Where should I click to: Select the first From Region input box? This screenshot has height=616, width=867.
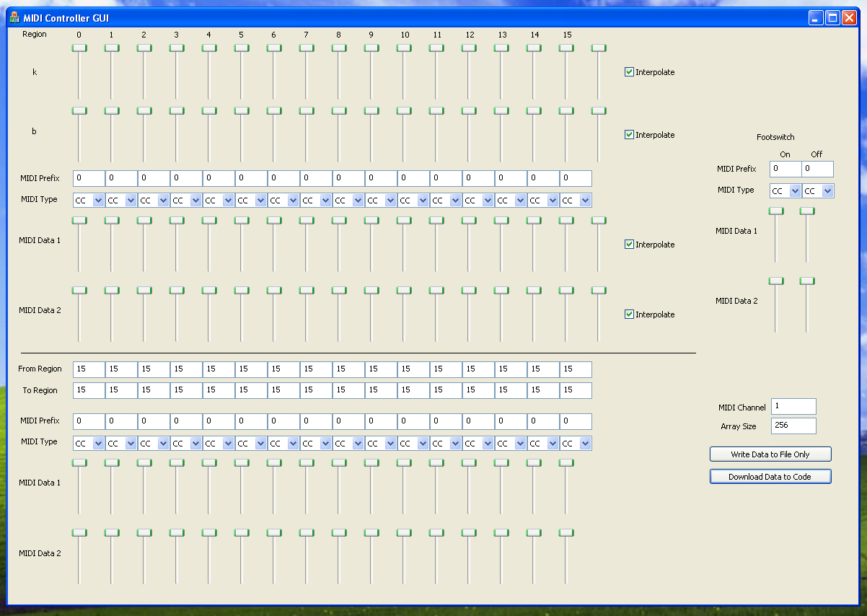pos(89,369)
